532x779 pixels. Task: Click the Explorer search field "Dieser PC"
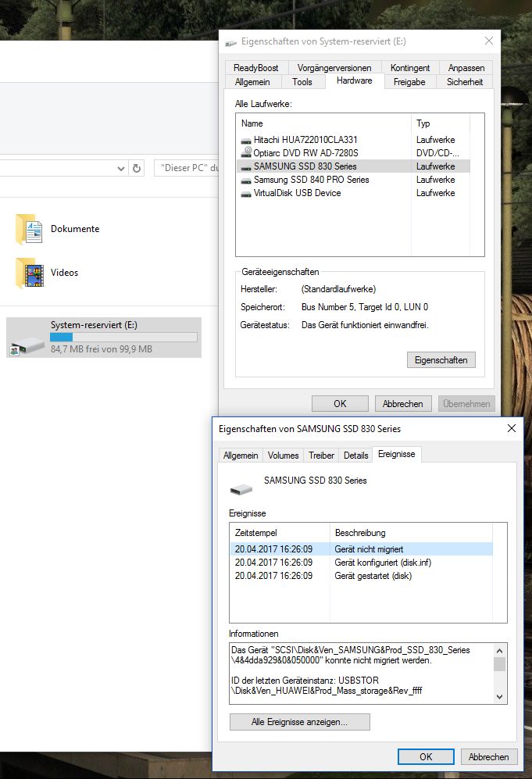point(187,169)
